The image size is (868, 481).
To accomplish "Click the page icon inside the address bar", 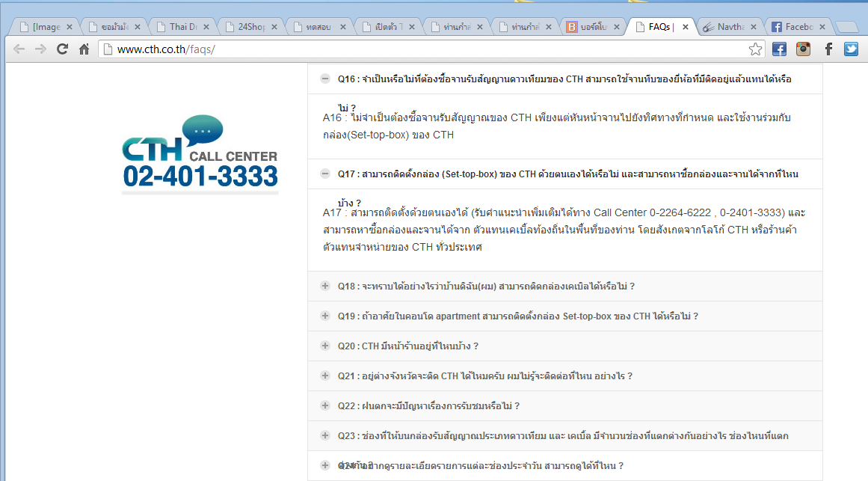I will click(x=108, y=49).
